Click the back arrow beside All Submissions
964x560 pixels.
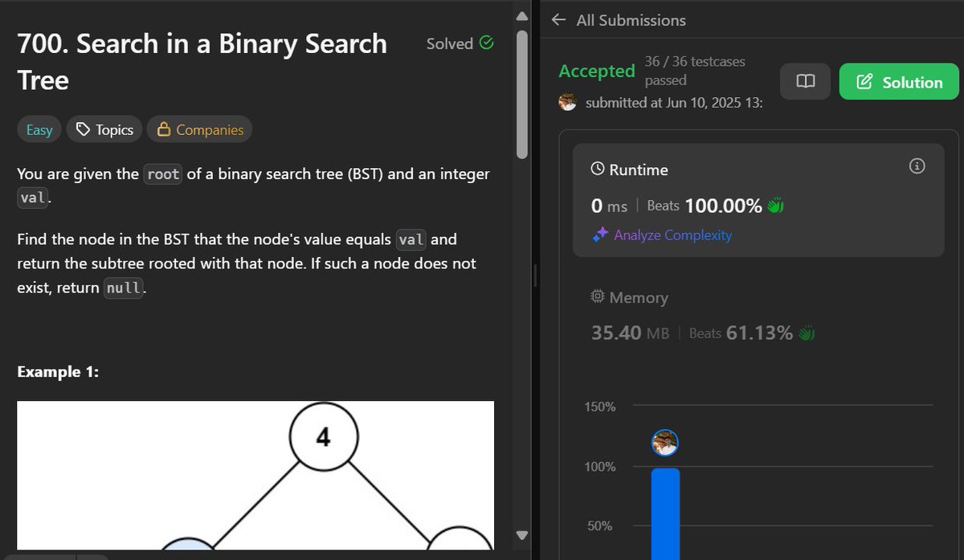[x=559, y=20]
